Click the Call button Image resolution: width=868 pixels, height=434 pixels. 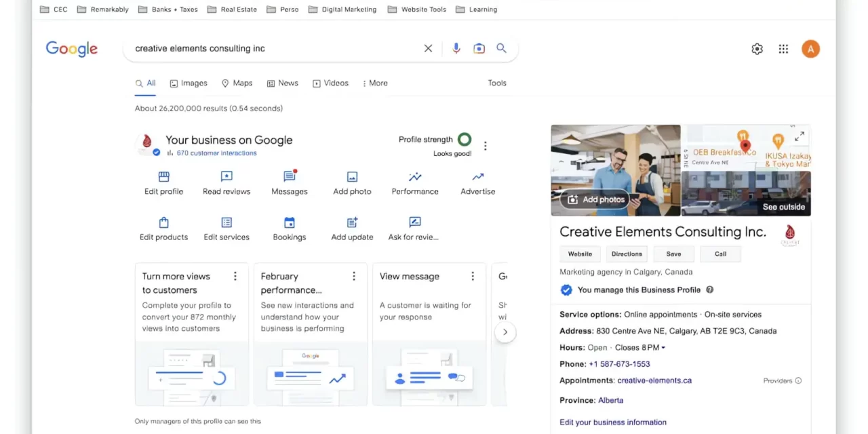720,254
